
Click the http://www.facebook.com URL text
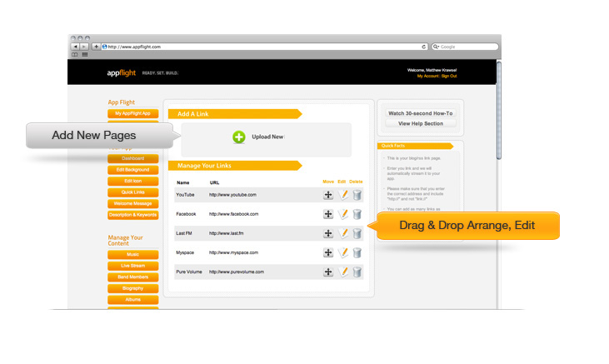coord(234,214)
